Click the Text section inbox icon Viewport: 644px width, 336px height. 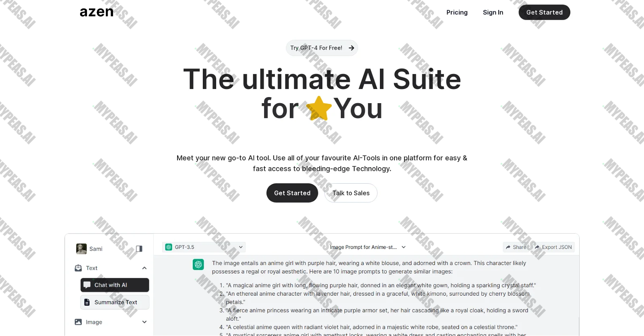click(78, 268)
